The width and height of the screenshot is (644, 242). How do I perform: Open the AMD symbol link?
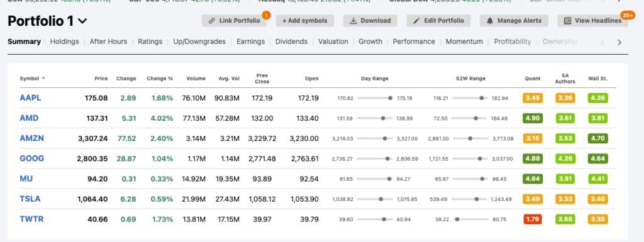click(x=29, y=118)
